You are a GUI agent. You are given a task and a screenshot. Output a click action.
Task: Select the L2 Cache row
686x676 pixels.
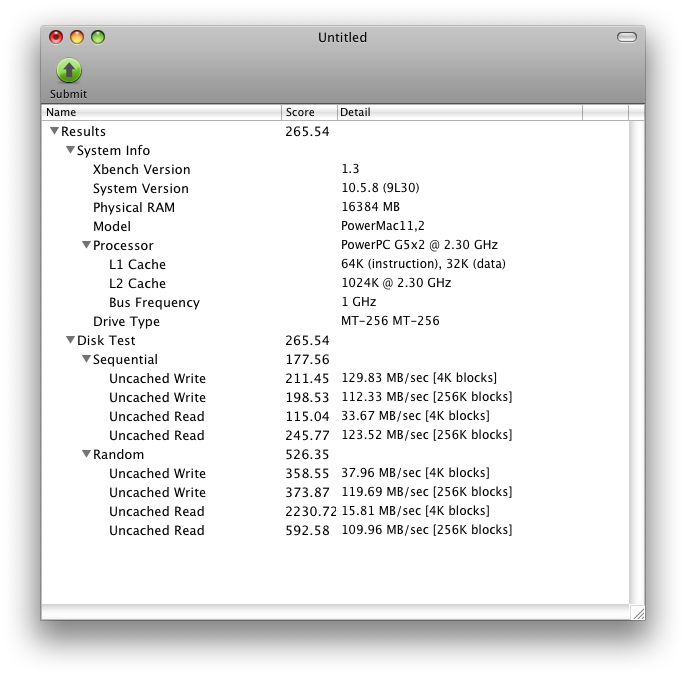336,283
